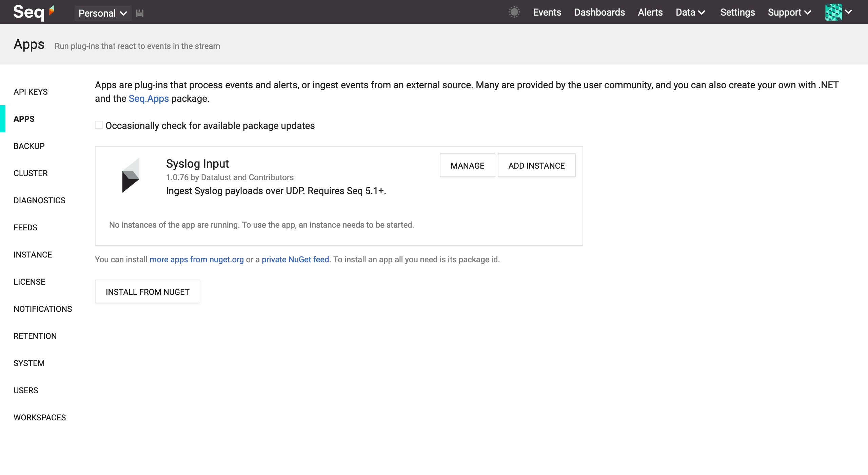Open the user avatar menu
The image size is (868, 475).
[x=833, y=12]
